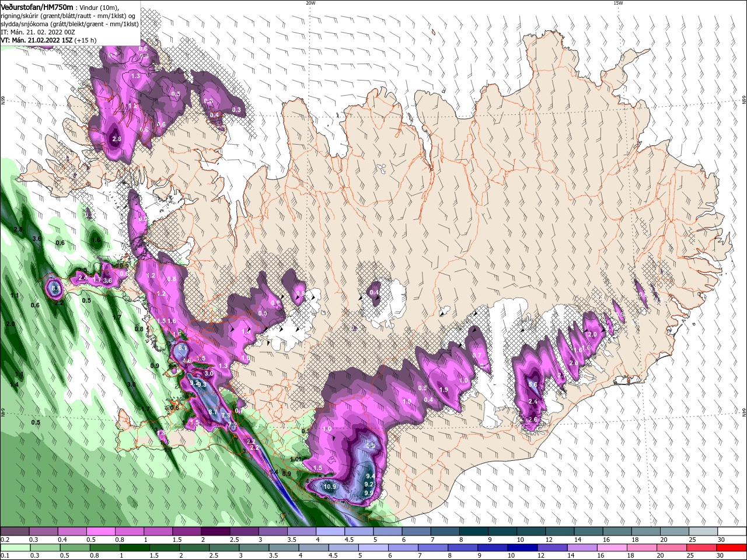The height and width of the screenshot is (560, 747).
Task: Pick the bright pink 0.5 swatch in top legend row
Action: 101,531
